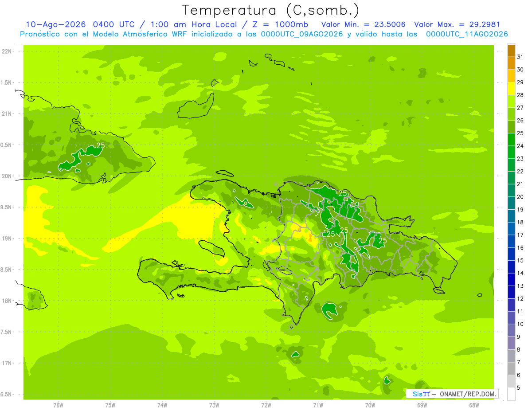Click the '76W' longitude label
532x411 pixels.
click(x=58, y=405)
